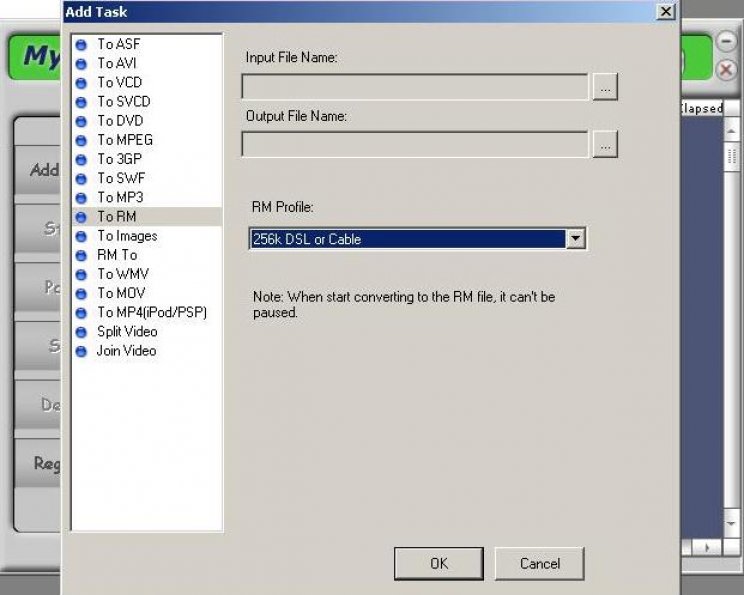This screenshot has height=595, width=744.
Task: Choose Split Video in the list
Action: coord(127,331)
